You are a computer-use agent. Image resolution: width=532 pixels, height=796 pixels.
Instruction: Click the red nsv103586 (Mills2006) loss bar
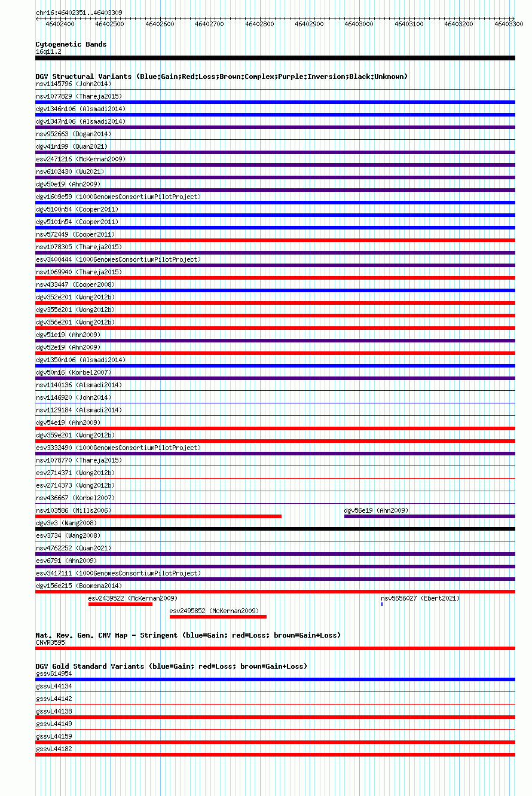[158, 516]
